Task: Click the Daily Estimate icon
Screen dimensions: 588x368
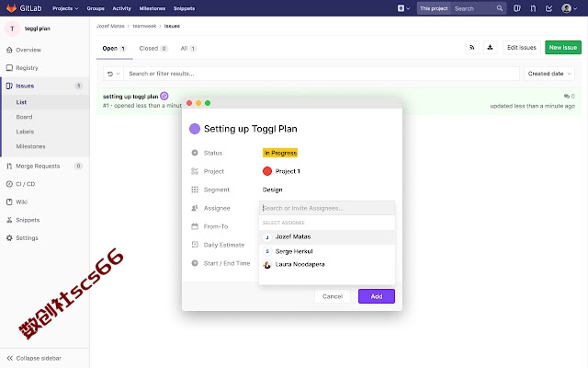Action: tap(195, 245)
